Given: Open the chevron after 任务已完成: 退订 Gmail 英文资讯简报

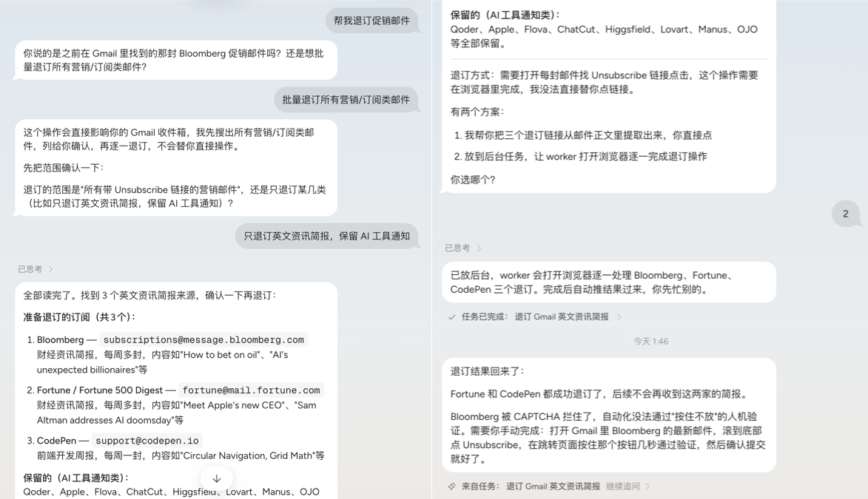Looking at the screenshot, I should coord(619,317).
